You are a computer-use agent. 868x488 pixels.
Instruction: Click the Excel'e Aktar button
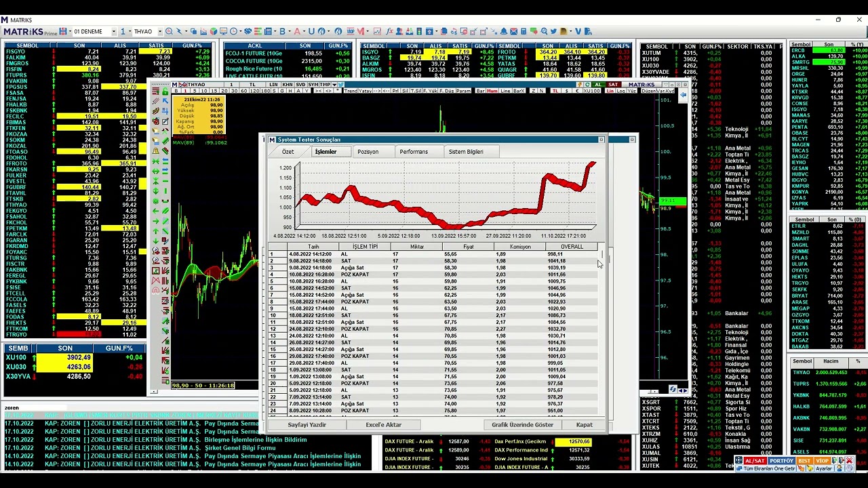[384, 425]
